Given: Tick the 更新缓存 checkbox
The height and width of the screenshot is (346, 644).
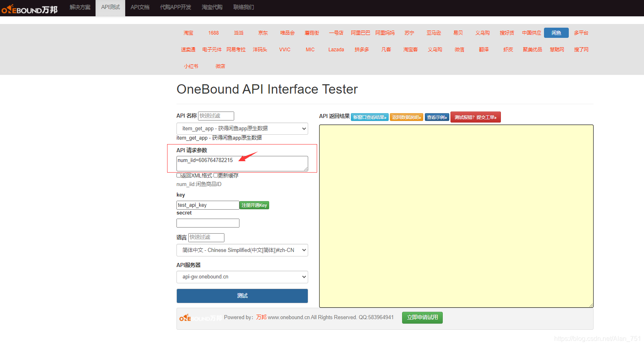Looking at the screenshot, I should (x=215, y=175).
